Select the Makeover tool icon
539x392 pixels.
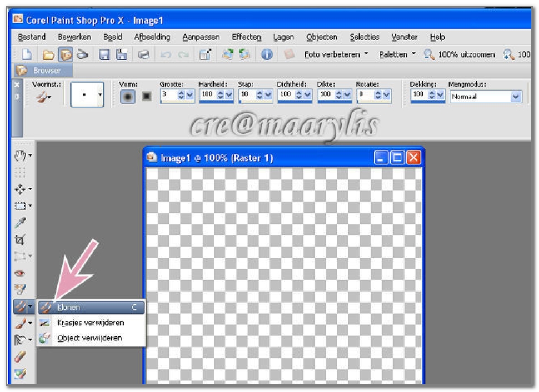20,290
